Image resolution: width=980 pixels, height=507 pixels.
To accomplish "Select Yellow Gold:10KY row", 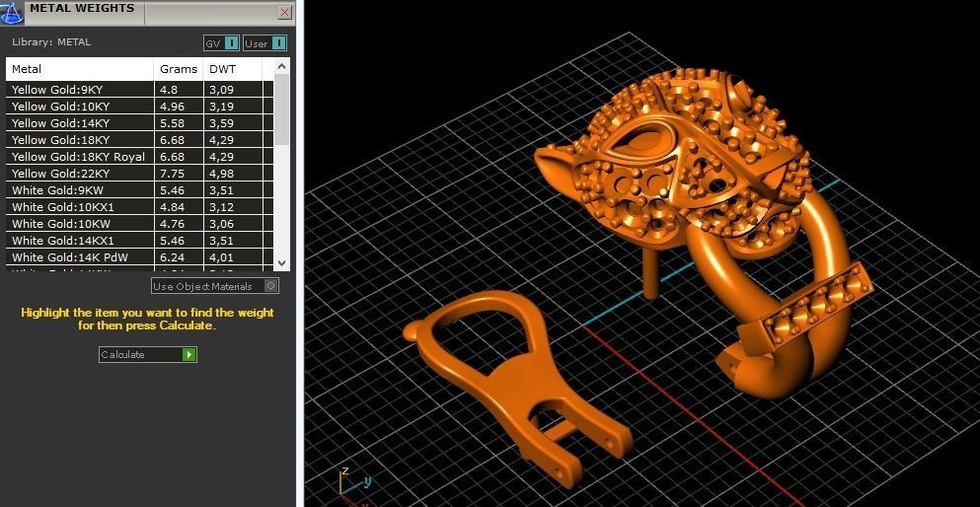I will [140, 107].
